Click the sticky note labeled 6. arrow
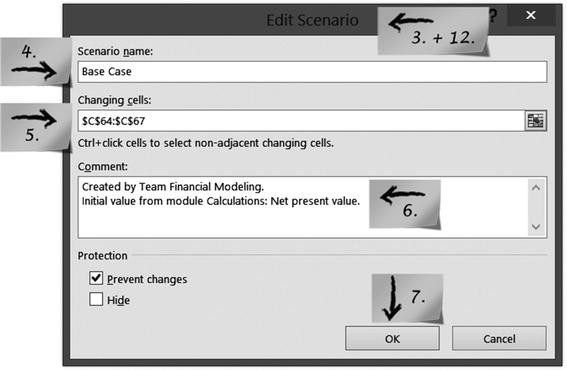Image resolution: width=567 pixels, height=370 pixels. click(x=405, y=204)
